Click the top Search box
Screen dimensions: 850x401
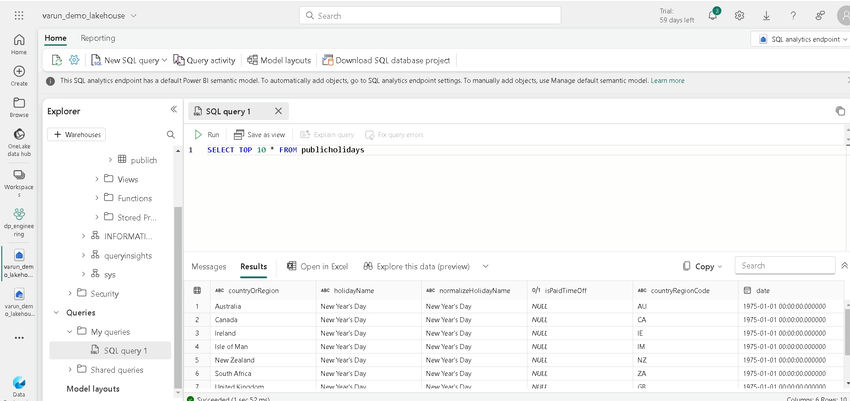tap(430, 16)
